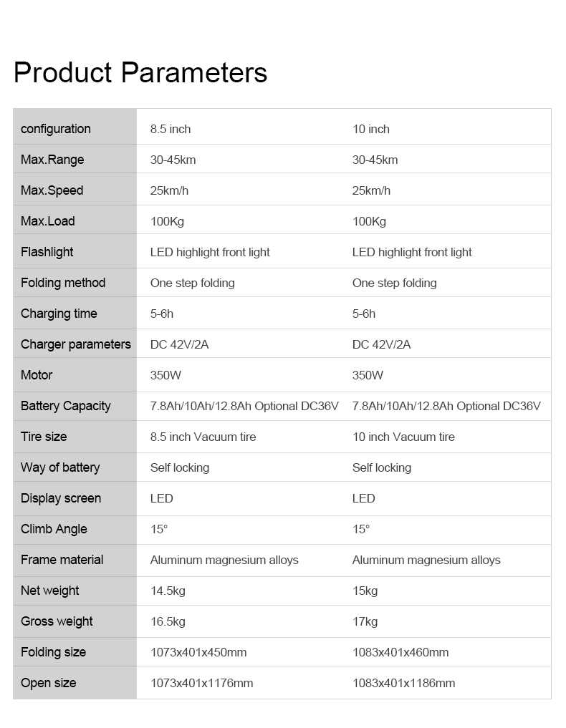Click the 8.5 inch configuration value
This screenshot has width=566, height=728.
click(x=171, y=129)
